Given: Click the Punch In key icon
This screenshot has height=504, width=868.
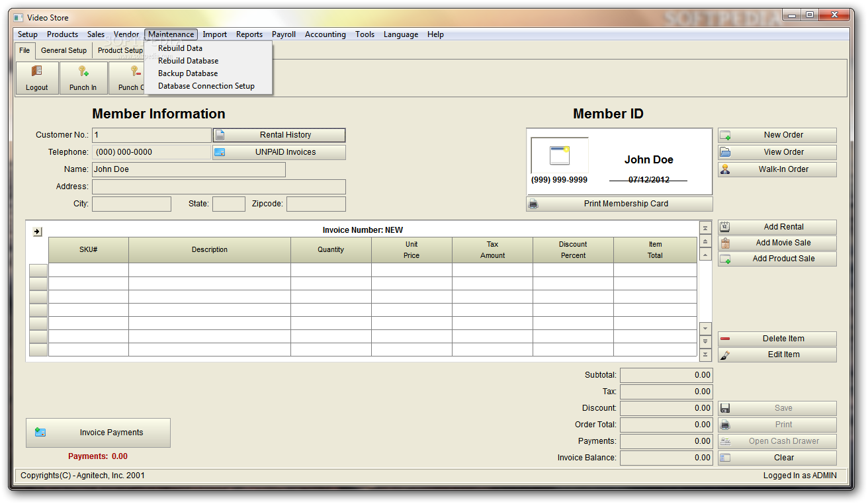Looking at the screenshot, I should coord(83,71).
